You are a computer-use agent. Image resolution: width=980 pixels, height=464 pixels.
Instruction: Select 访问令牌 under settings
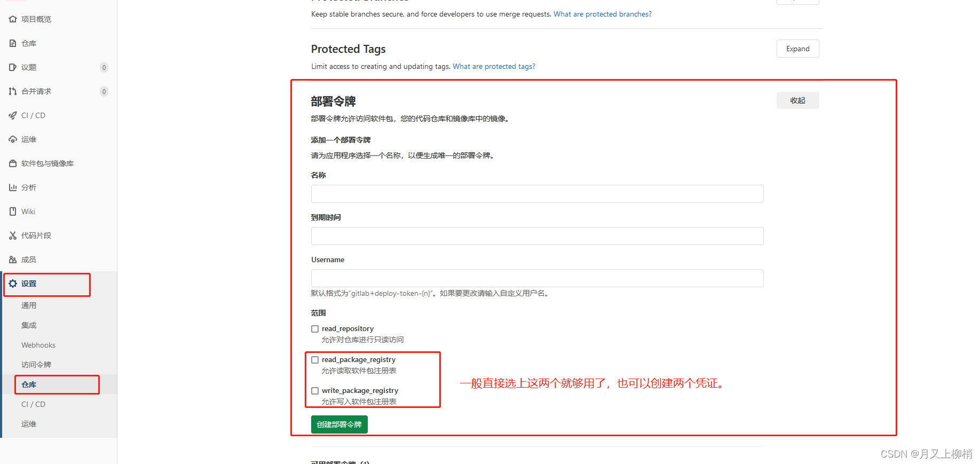(x=36, y=365)
